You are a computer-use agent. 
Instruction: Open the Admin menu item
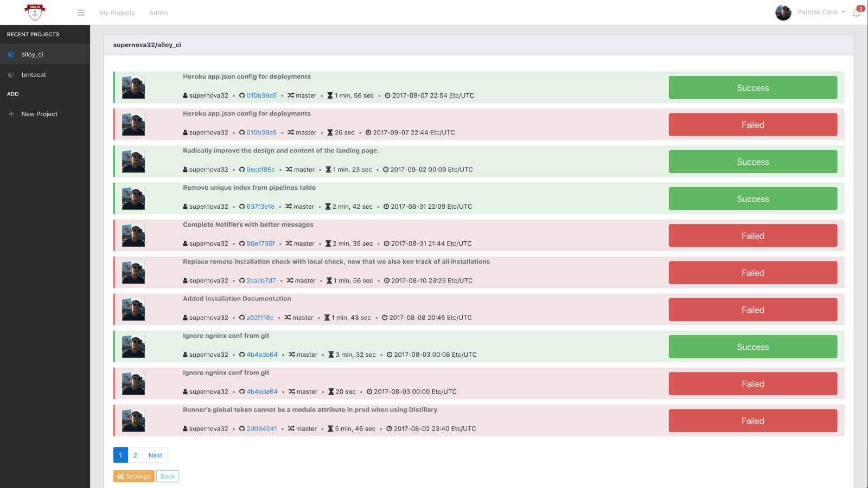pos(158,13)
